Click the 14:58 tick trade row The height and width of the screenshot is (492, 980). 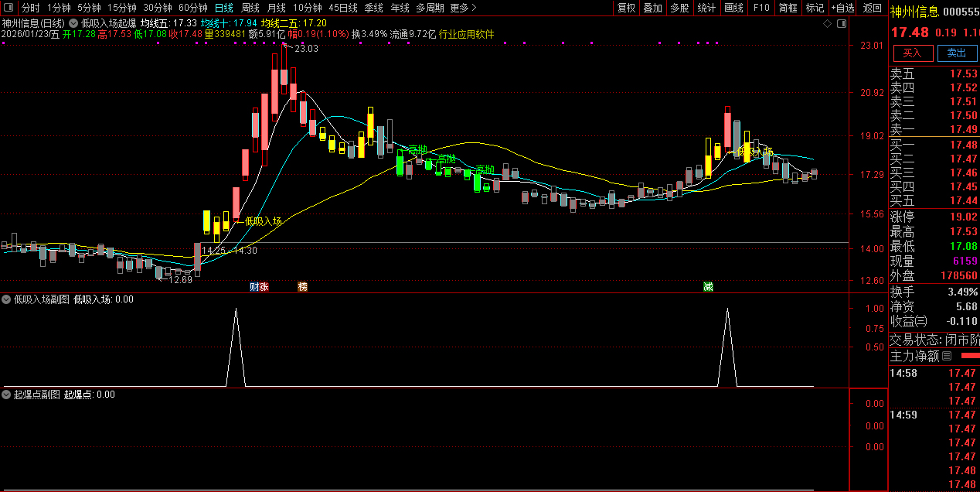[934, 373]
